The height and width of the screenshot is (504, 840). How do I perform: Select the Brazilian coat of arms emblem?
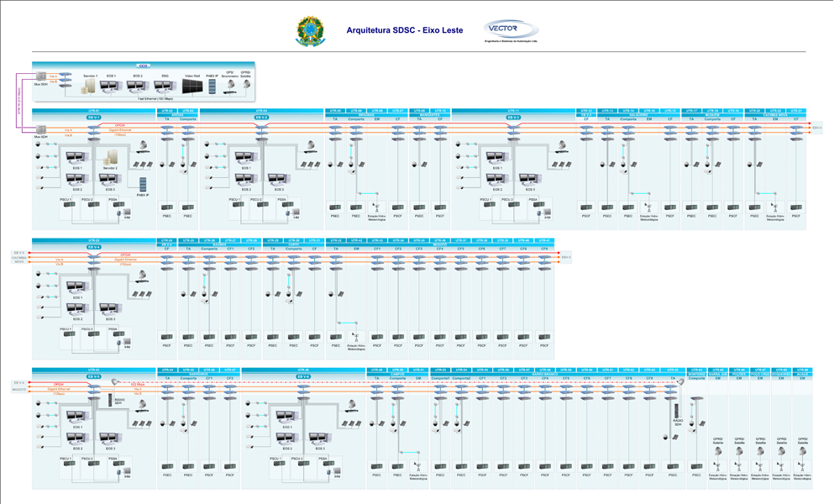[308, 32]
